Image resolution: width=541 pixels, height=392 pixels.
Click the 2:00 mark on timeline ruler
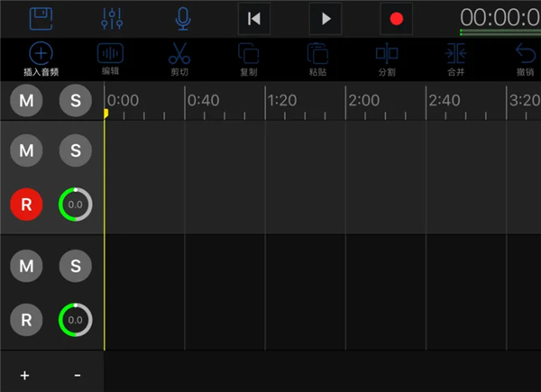point(363,101)
